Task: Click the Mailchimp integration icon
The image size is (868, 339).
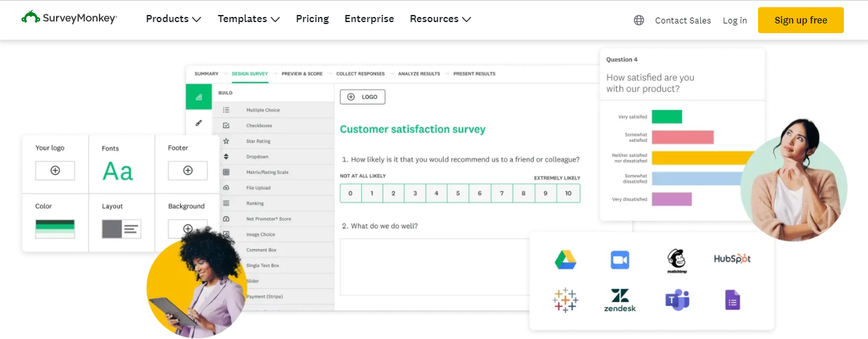Action: 677,261
